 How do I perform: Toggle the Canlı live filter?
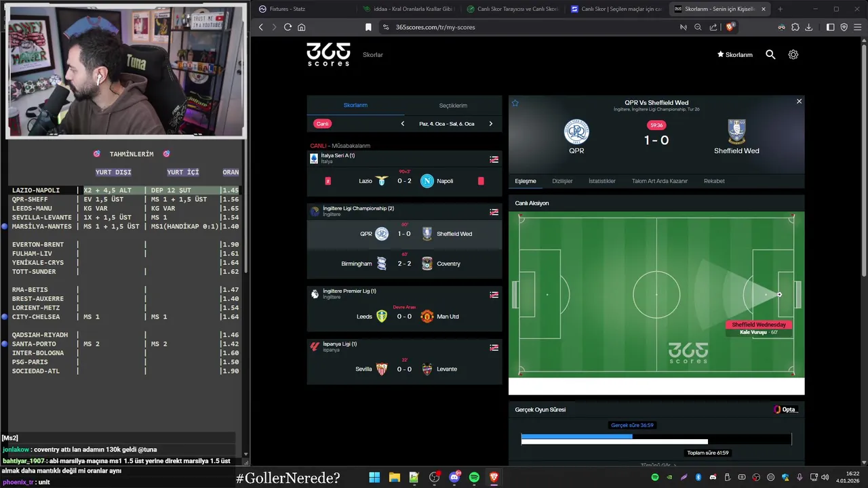322,123
